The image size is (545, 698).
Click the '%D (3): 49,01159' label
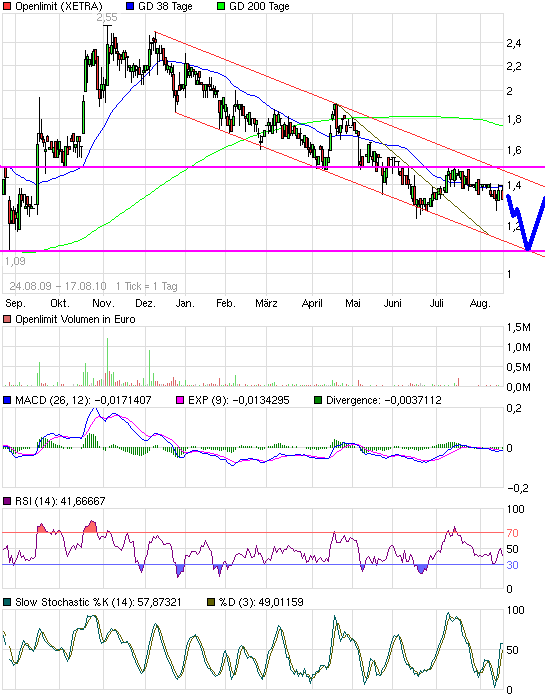(x=261, y=602)
